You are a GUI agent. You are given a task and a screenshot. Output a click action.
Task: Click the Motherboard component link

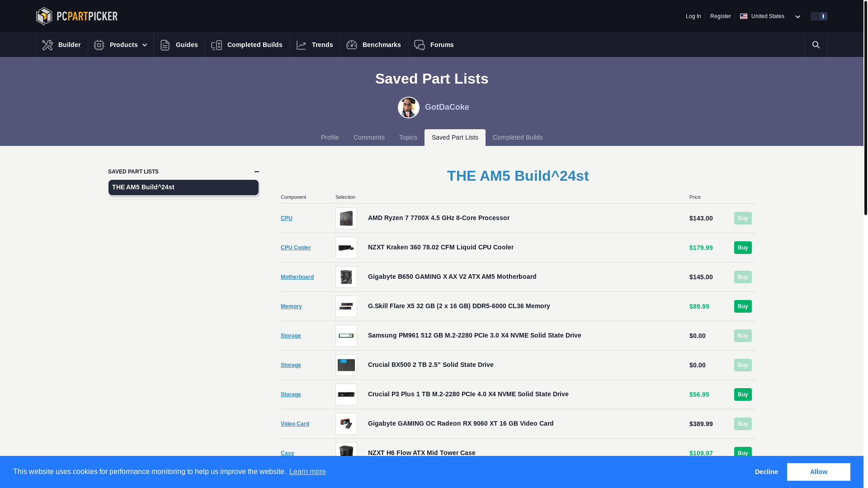point(297,277)
